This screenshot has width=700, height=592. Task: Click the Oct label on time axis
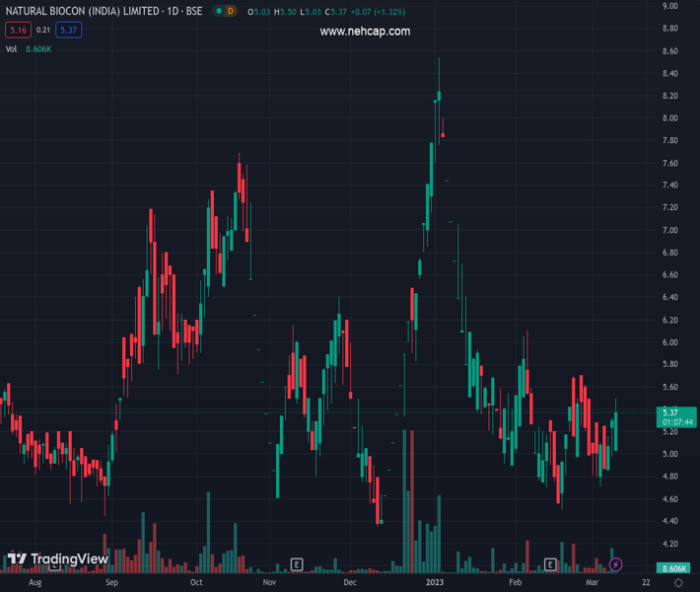click(196, 583)
